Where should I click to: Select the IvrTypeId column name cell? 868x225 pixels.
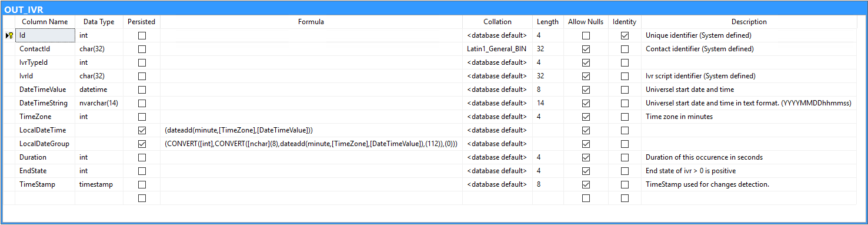[45, 62]
